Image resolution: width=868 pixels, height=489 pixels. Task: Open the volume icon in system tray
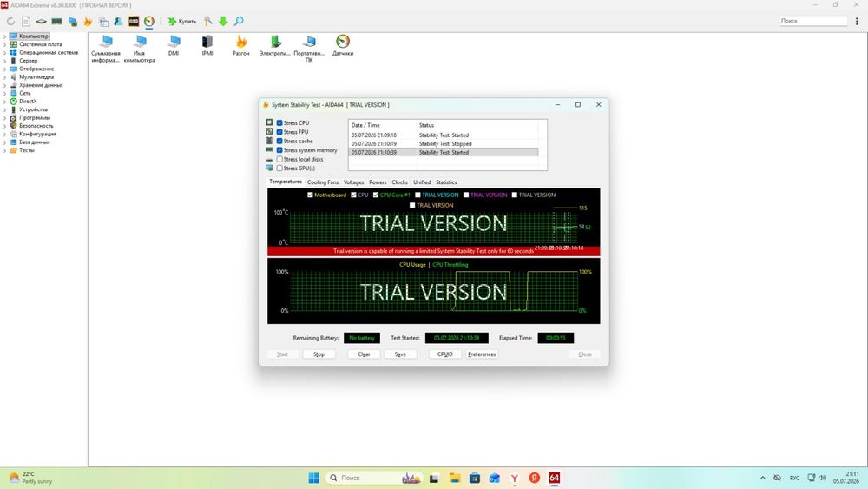[x=823, y=478]
